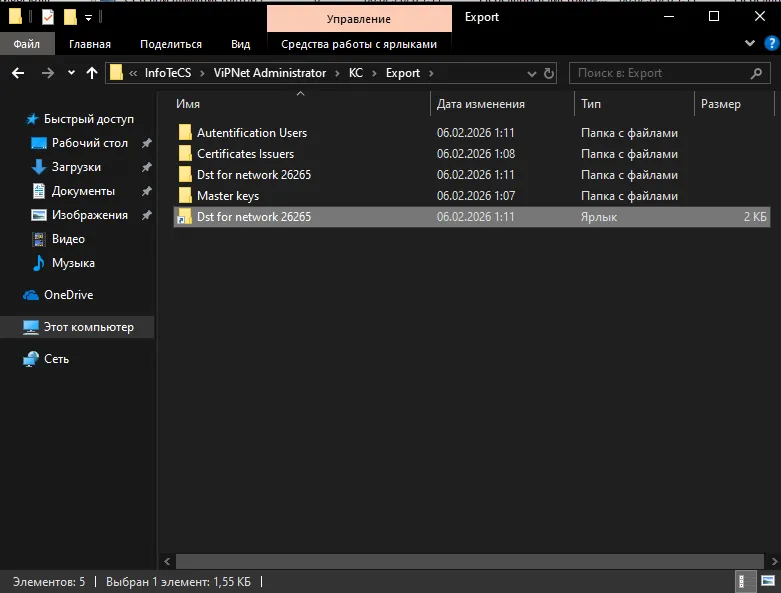
Task: Click the Properties quick-access icon in the title bar
Action: click(x=48, y=17)
